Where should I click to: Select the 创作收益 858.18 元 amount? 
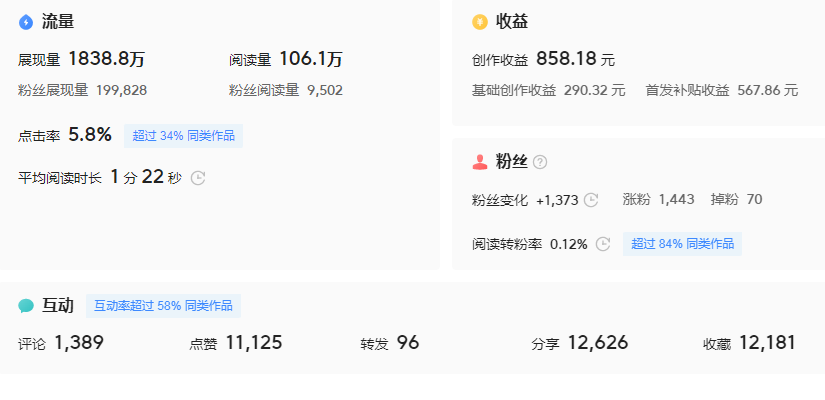[x=575, y=60]
